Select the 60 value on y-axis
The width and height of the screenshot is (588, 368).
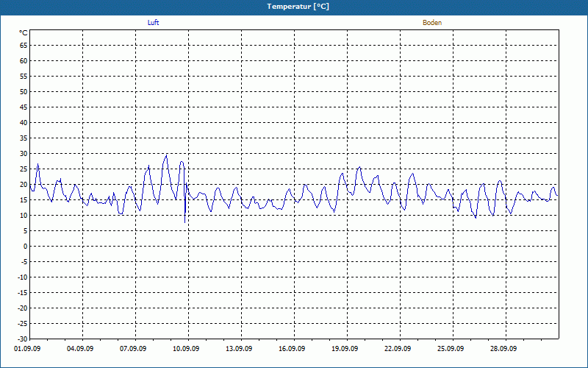pos(24,61)
